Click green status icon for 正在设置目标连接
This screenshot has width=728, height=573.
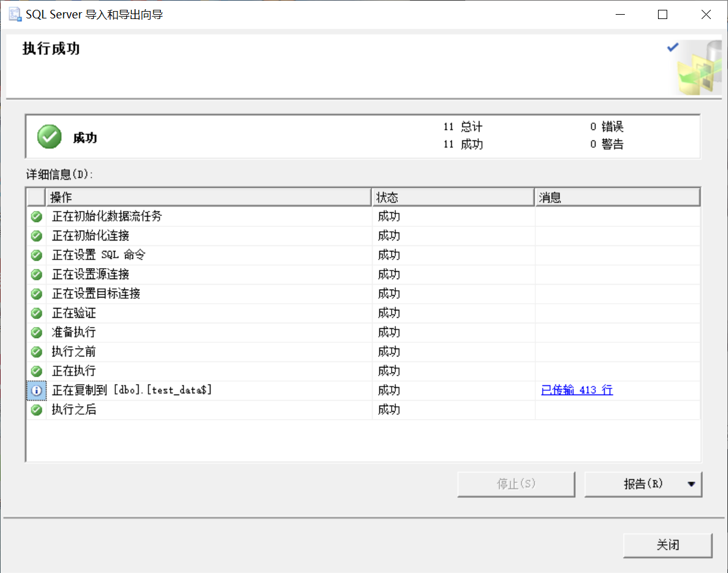click(37, 294)
